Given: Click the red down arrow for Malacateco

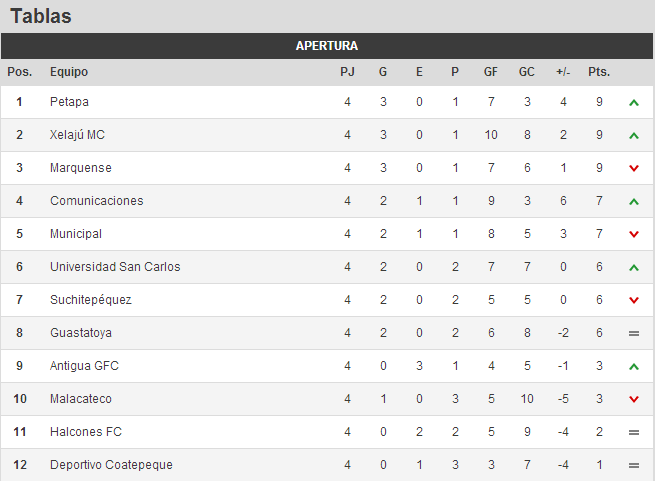Looking at the screenshot, I should tap(634, 400).
